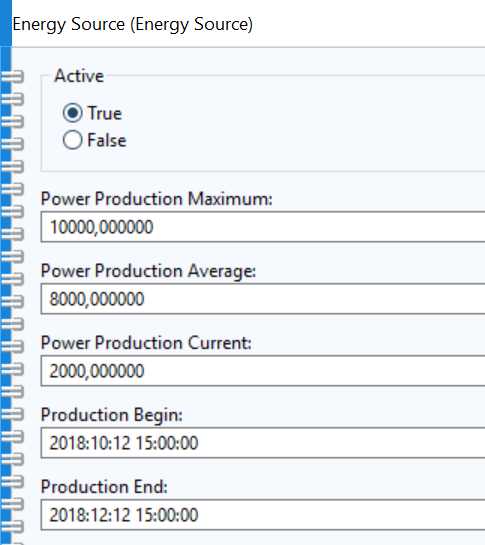Click the Active group box heading

79,76
